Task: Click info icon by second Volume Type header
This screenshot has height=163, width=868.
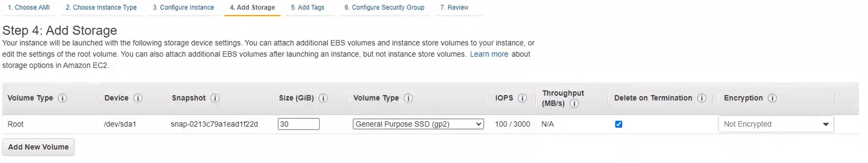Action: (408, 98)
